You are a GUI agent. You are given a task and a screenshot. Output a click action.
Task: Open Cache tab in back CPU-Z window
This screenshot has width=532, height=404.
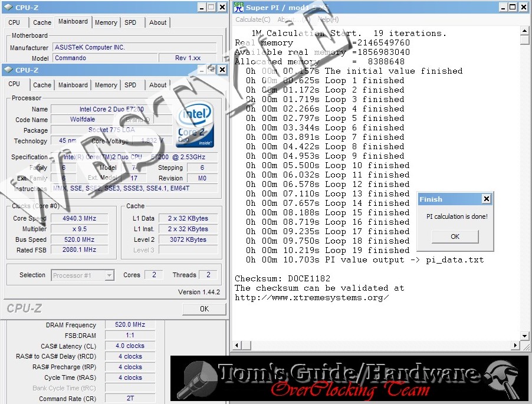tap(42, 22)
